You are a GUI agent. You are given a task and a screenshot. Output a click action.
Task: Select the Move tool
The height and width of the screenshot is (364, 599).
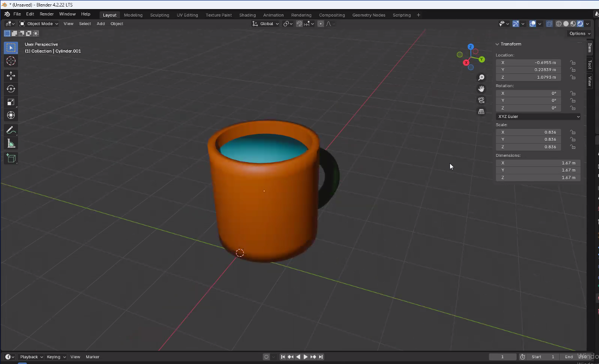11,75
